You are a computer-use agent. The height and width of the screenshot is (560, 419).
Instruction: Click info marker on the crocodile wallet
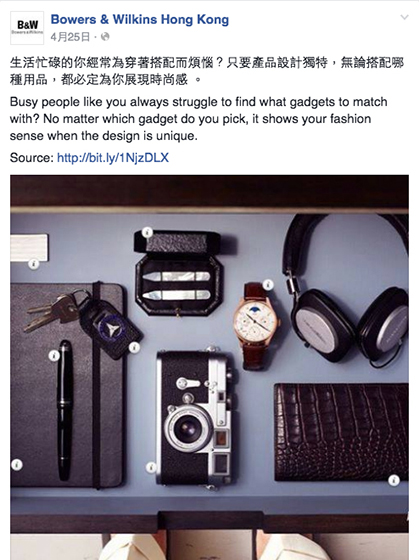[x=394, y=480]
